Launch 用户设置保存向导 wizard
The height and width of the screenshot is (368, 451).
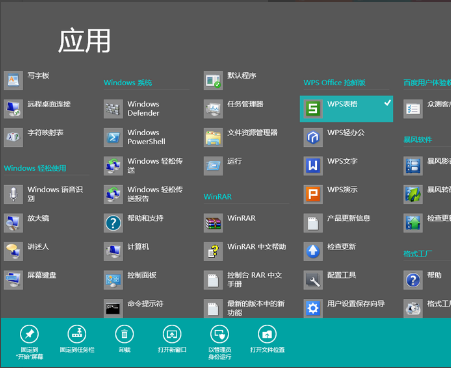tap(344, 308)
